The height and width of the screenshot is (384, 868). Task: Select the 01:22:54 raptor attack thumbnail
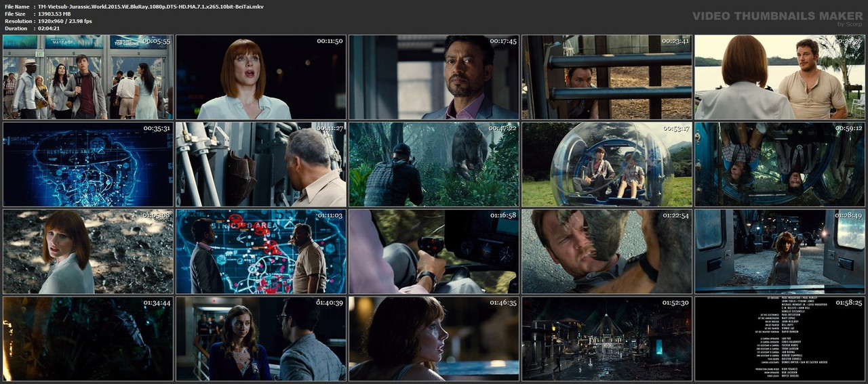(x=607, y=251)
